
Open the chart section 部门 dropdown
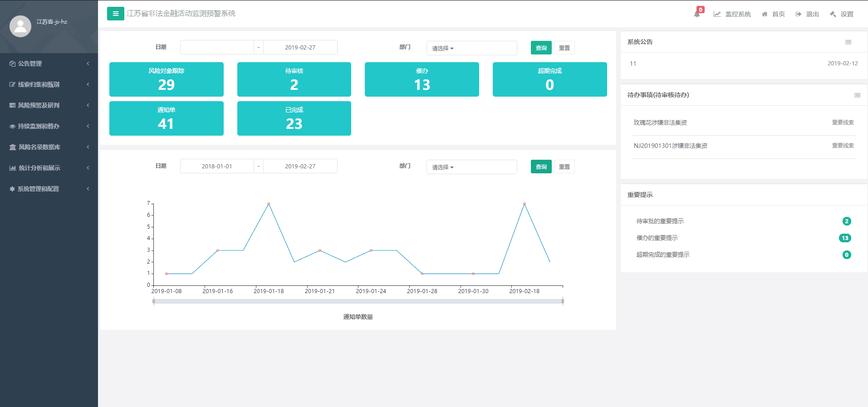(471, 167)
